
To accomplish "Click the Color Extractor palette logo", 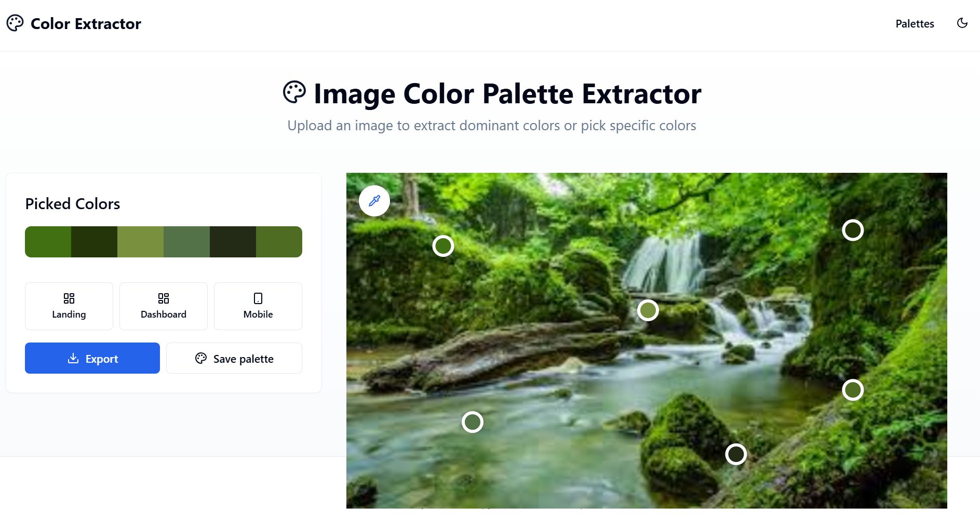I will click(x=15, y=23).
